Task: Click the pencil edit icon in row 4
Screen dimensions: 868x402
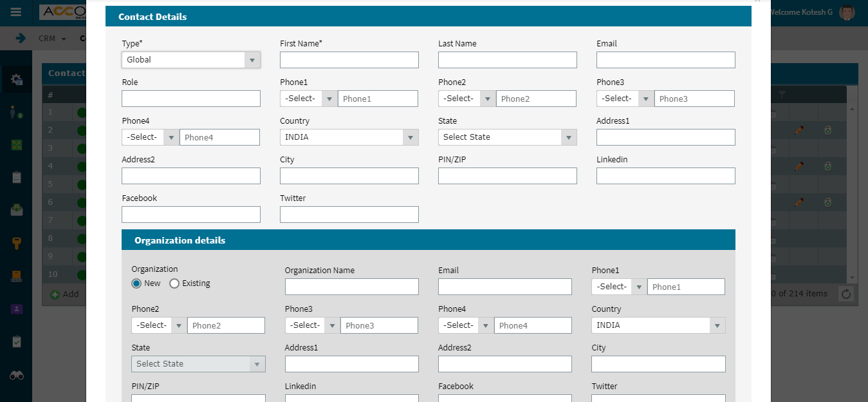Action: click(x=799, y=166)
